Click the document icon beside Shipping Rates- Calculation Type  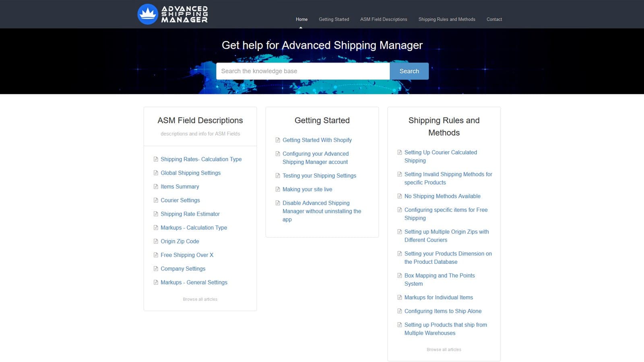tap(156, 159)
